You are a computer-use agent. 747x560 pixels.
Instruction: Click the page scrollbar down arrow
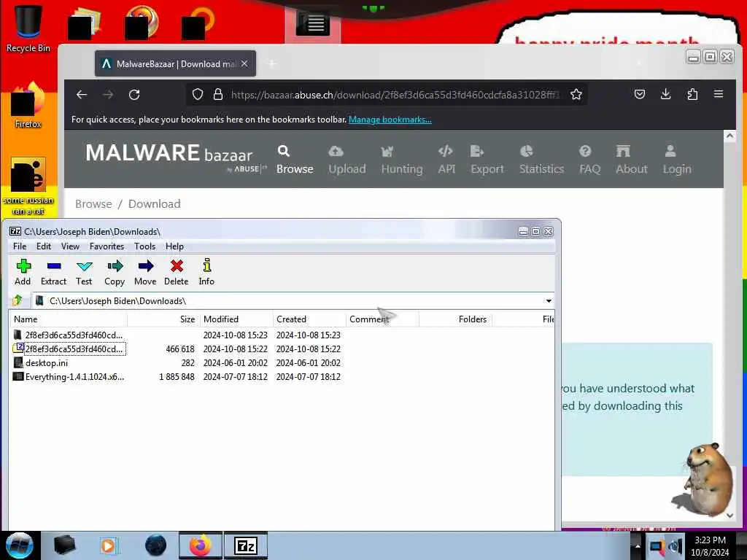coord(729,516)
